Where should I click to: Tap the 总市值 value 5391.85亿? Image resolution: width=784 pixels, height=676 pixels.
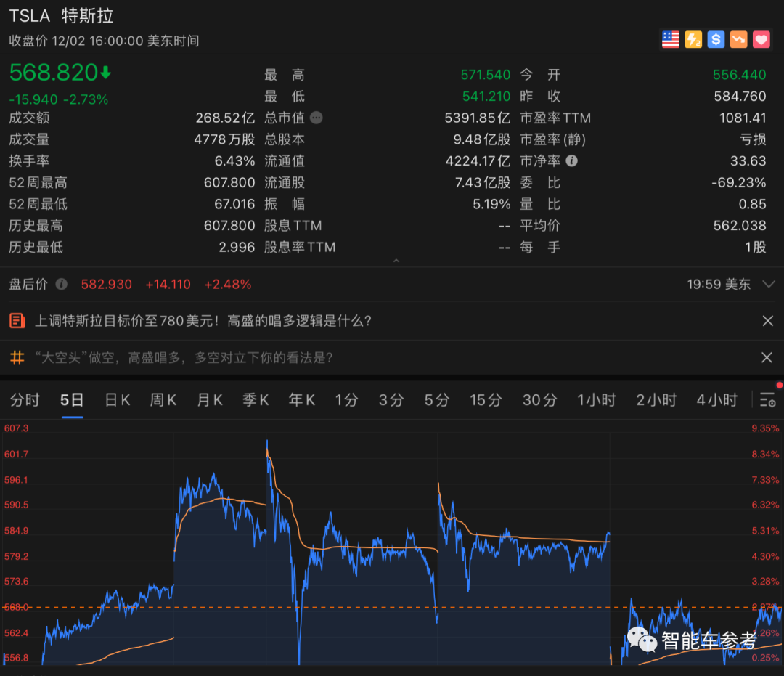[478, 118]
